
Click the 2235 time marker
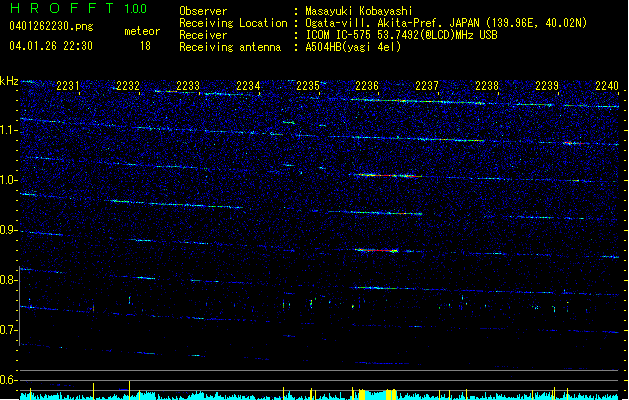[x=308, y=86]
